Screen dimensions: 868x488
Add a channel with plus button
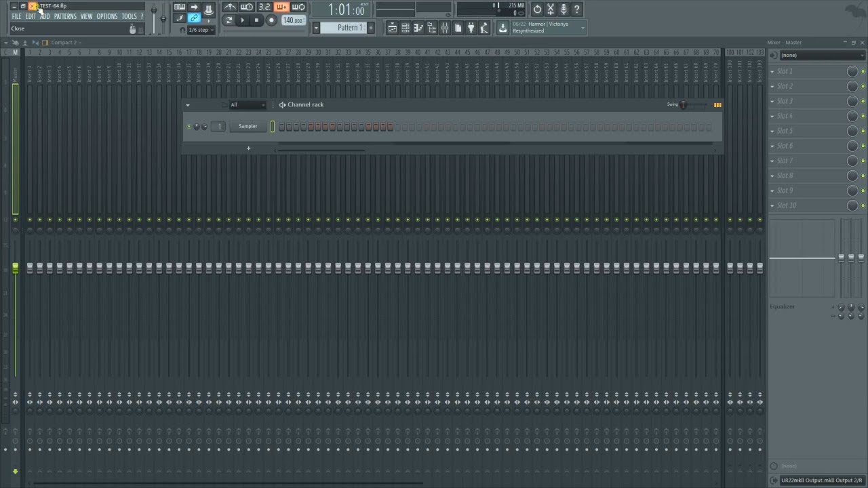(248, 148)
